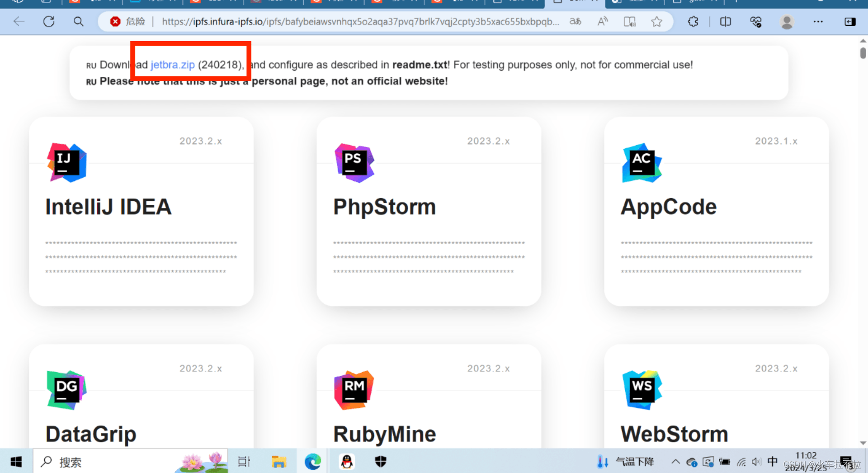Viewport: 868px width, 473px height.
Task: Open the security shield app on taskbar
Action: click(381, 462)
